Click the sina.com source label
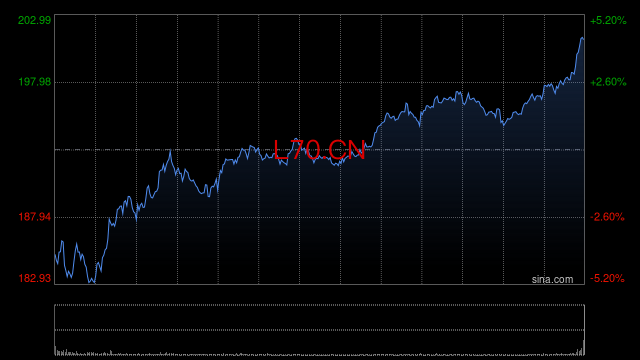 pos(552,280)
